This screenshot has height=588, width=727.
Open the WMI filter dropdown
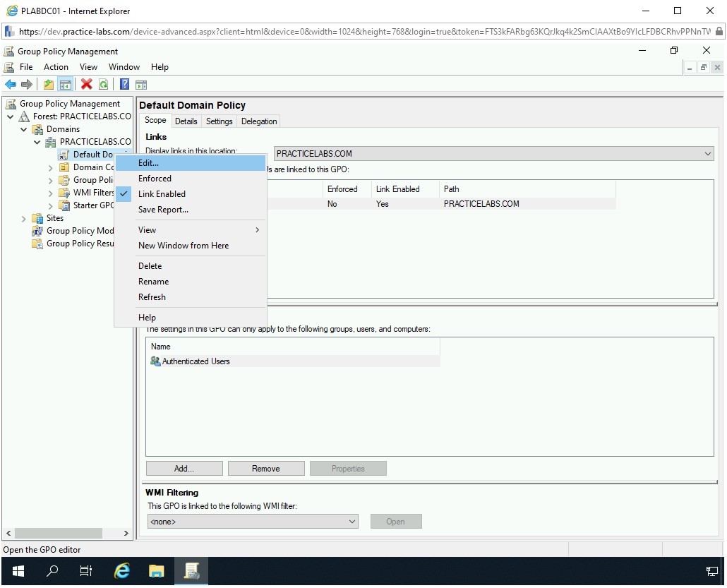(x=352, y=522)
